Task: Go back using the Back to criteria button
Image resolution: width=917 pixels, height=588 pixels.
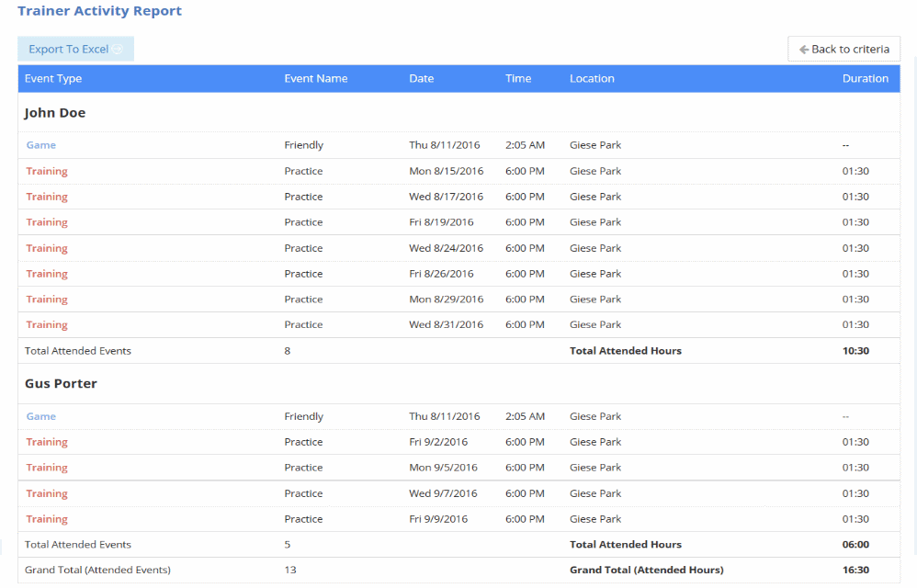Action: pyautogui.click(x=843, y=50)
